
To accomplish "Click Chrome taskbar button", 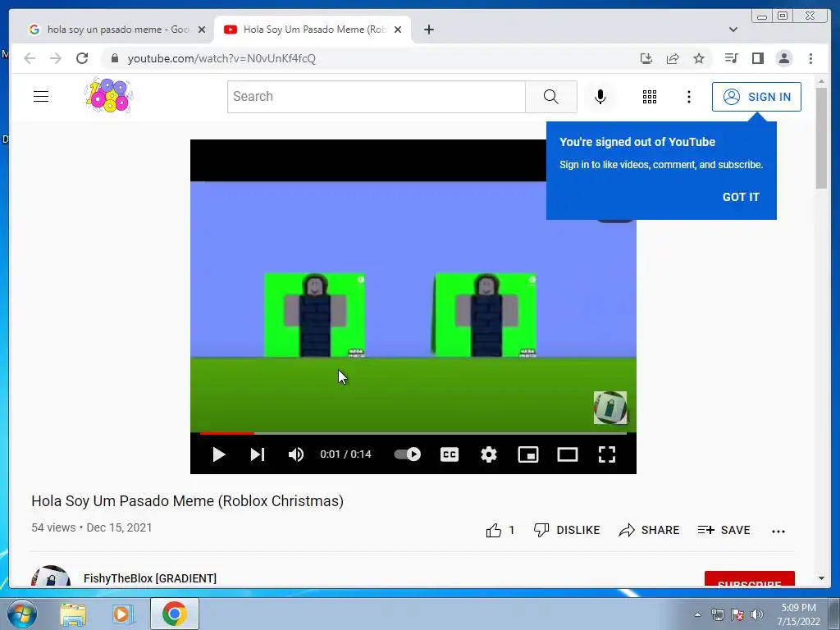I will 174,614.
